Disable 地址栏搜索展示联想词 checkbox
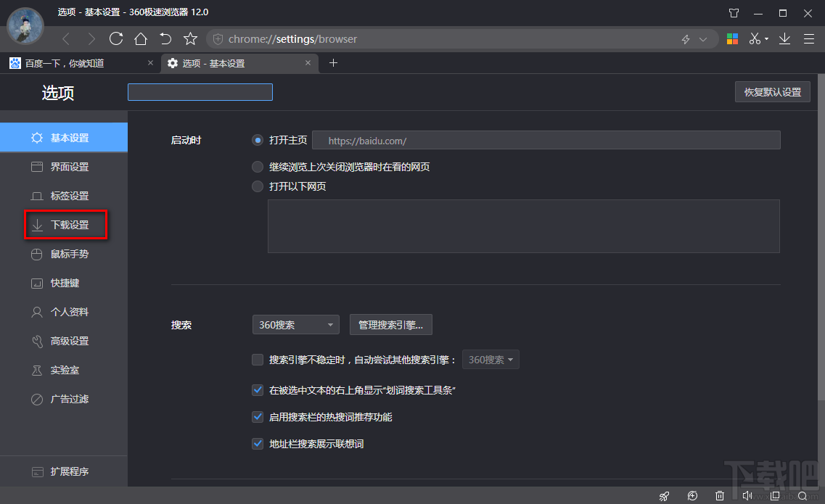 tap(258, 444)
